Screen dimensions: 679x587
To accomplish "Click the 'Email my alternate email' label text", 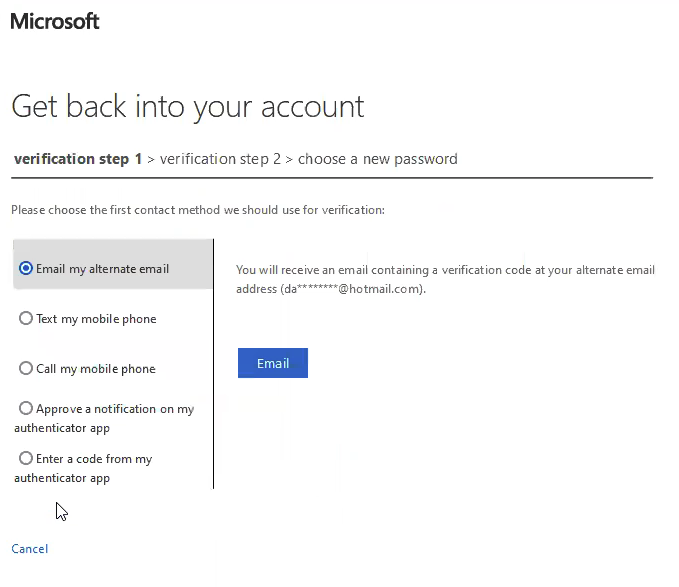I will [x=103, y=269].
